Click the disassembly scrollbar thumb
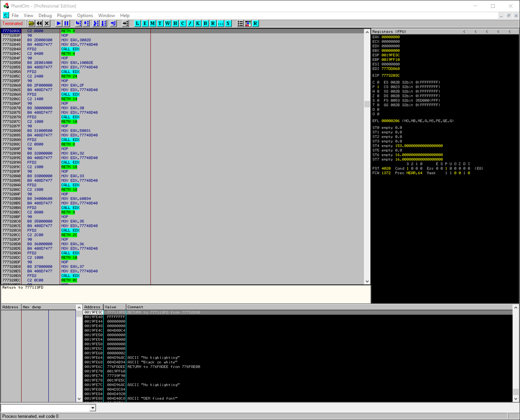This screenshot has height=420, width=520. click(367, 104)
